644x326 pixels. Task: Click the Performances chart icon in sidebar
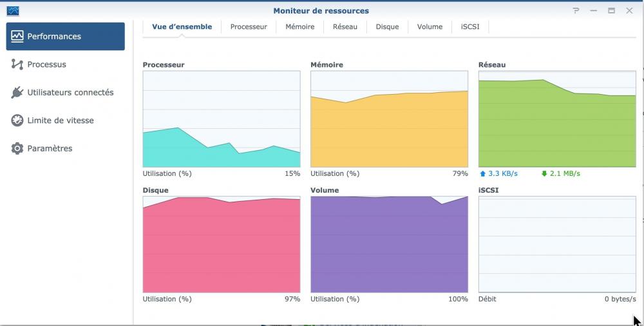[17, 36]
